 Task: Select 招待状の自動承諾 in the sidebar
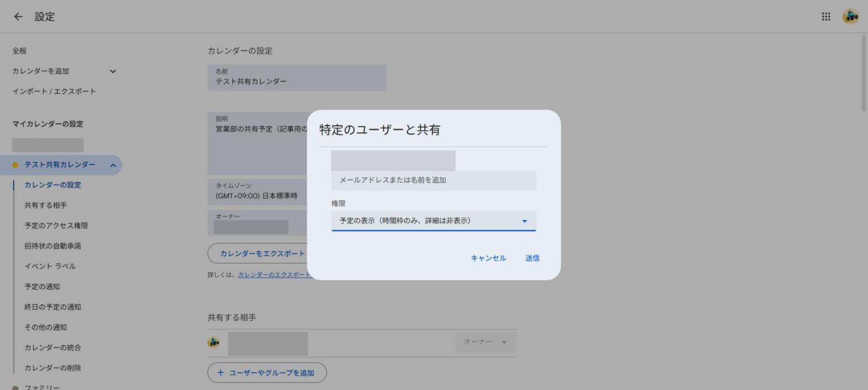pos(53,246)
